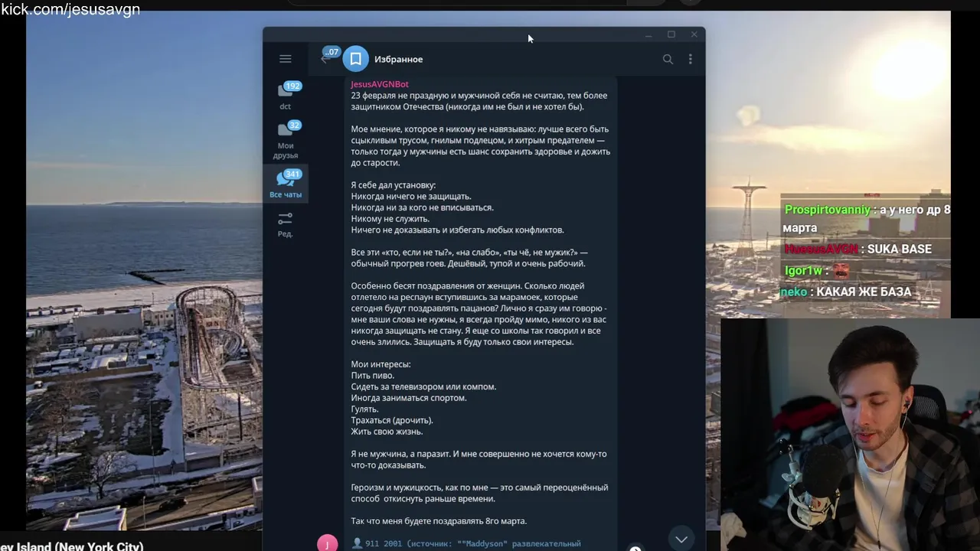This screenshot has width=980, height=551.
Task: Click the 'SUKA BASE' chat message
Action: click(899, 249)
